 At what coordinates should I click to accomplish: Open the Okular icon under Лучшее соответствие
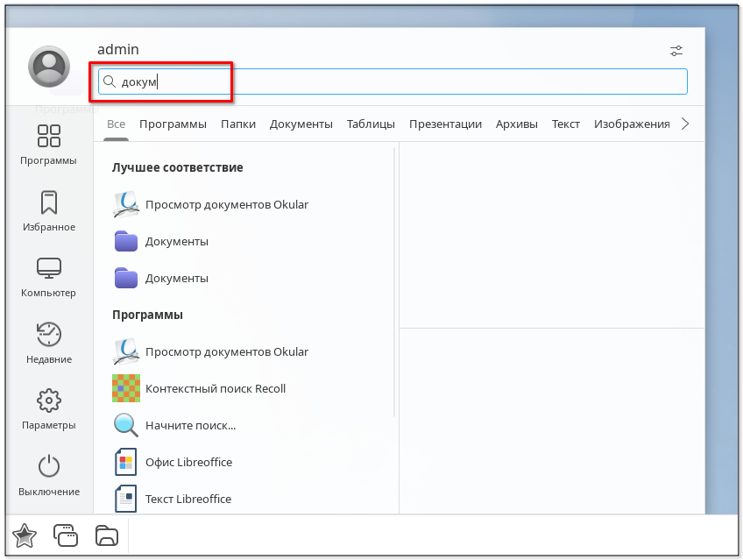[126, 204]
